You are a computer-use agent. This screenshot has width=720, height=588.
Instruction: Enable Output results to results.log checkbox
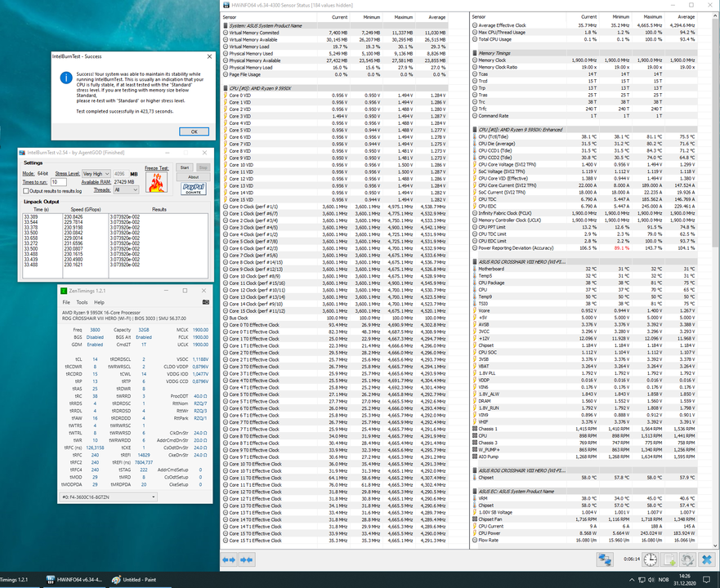(26, 191)
